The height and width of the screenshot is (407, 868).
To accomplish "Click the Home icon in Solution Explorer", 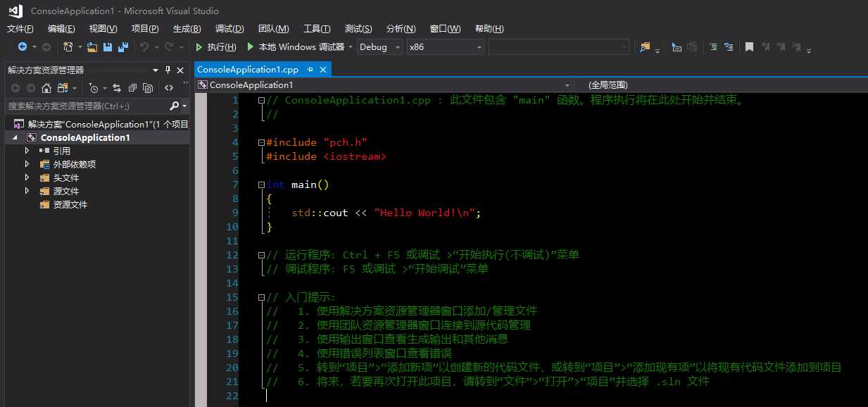I will point(46,88).
